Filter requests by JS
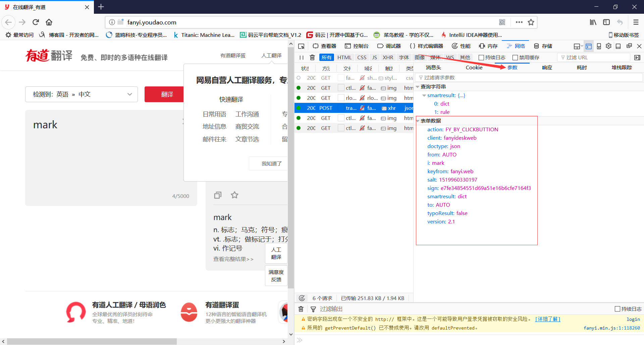The width and height of the screenshot is (644, 345). point(375,58)
